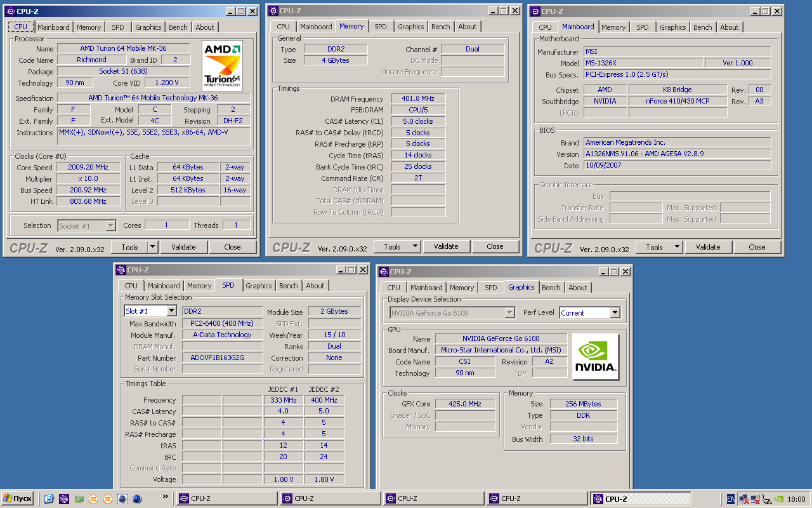Click the motherboard model 'MS-1326X'
The height and width of the screenshot is (508, 812).
(643, 63)
